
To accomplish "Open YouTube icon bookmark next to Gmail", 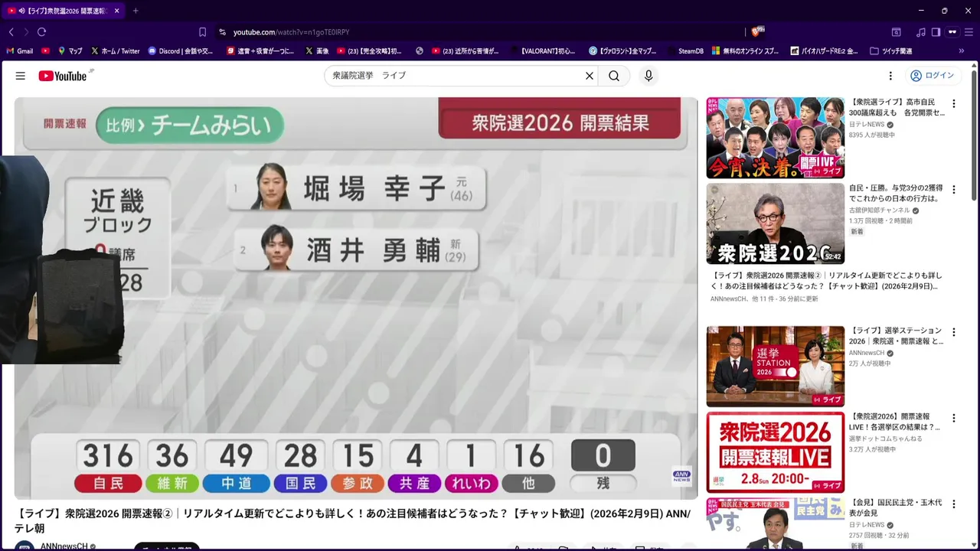I will pos(46,51).
